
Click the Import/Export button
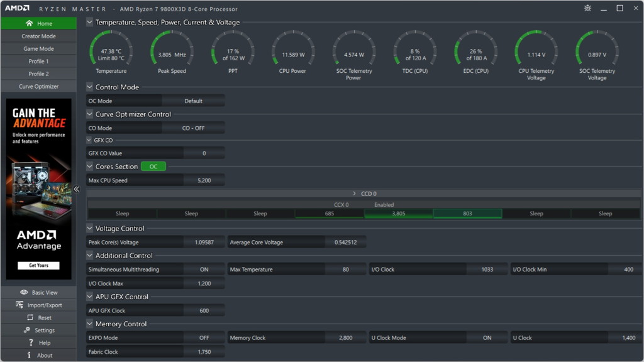pyautogui.click(x=38, y=305)
